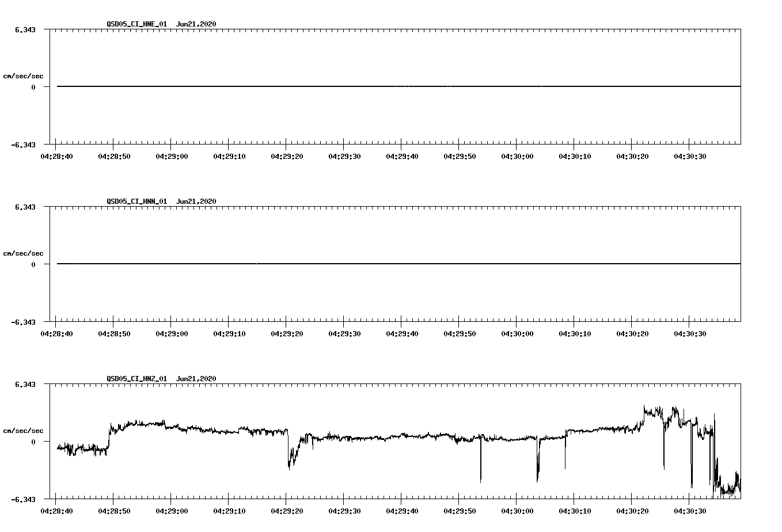Click the 04:30:20 time label under HNN plot
The width and height of the screenshot is (782, 532).
(x=632, y=334)
